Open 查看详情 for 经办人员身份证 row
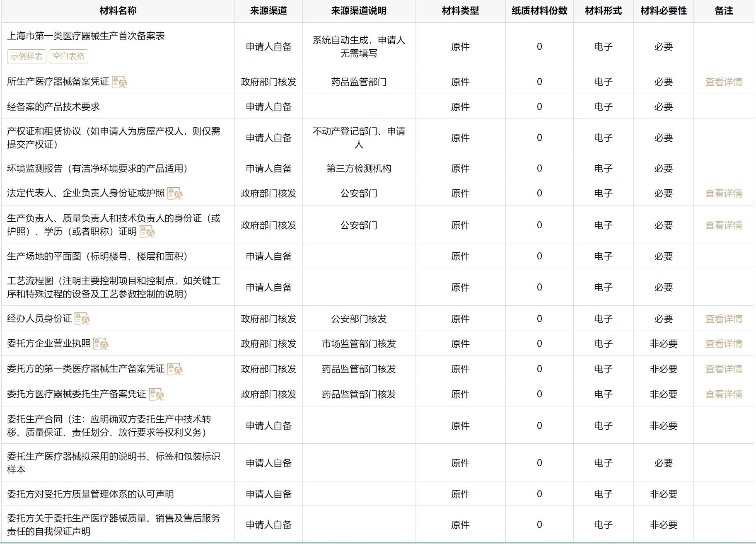The image size is (756, 544). click(x=724, y=319)
